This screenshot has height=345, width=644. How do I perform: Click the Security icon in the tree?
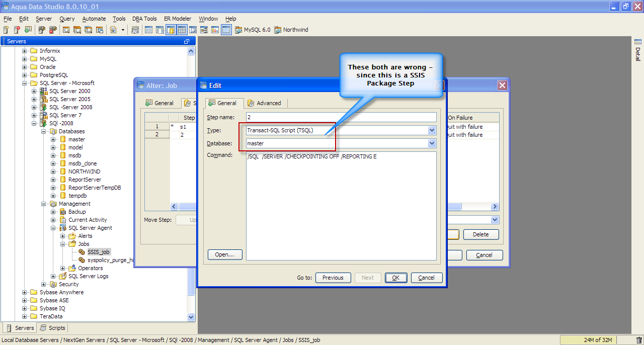coord(53,284)
